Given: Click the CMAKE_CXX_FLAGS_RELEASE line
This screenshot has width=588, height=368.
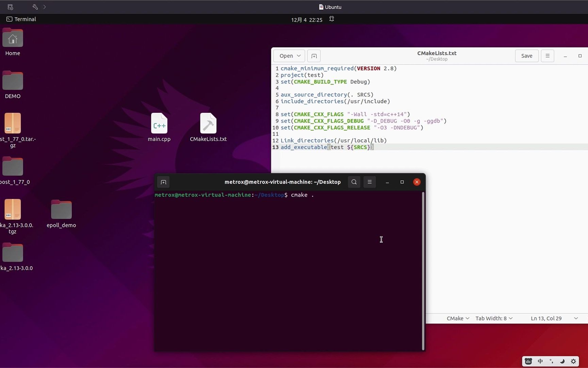Looking at the screenshot, I should (352, 127).
